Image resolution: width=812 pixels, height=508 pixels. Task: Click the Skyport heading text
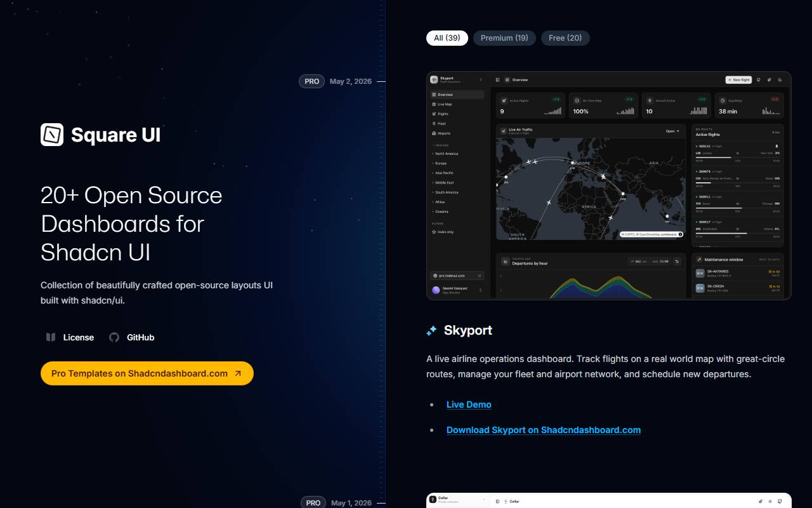(468, 330)
